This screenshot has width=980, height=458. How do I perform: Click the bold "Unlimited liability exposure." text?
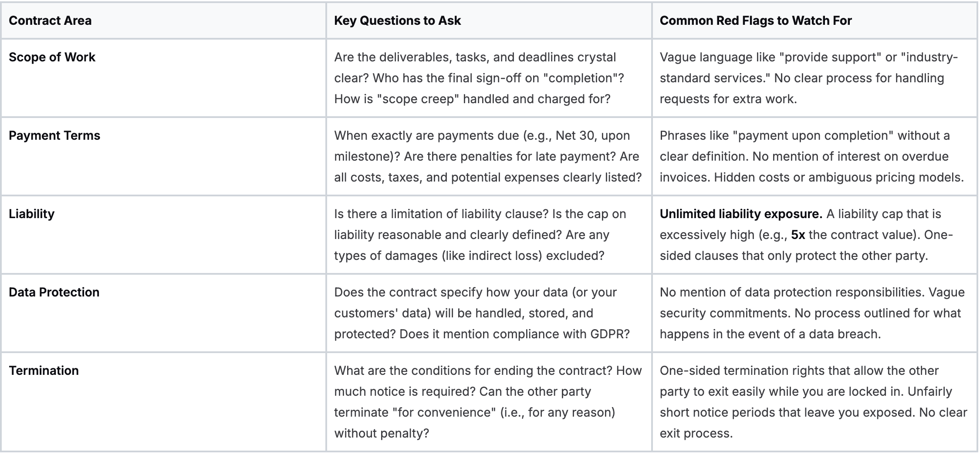tap(740, 214)
